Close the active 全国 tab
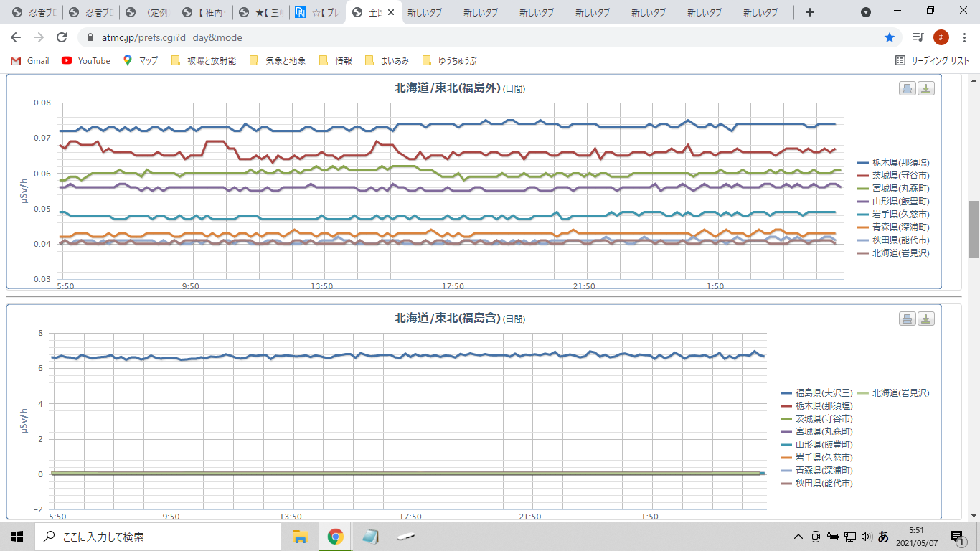This screenshot has width=980, height=551. coord(391,12)
